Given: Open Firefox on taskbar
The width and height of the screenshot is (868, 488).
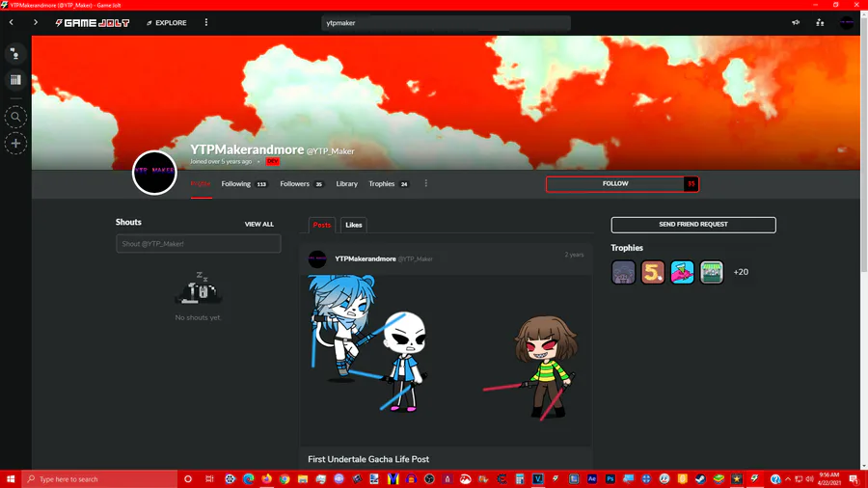Looking at the screenshot, I should click(x=266, y=479).
